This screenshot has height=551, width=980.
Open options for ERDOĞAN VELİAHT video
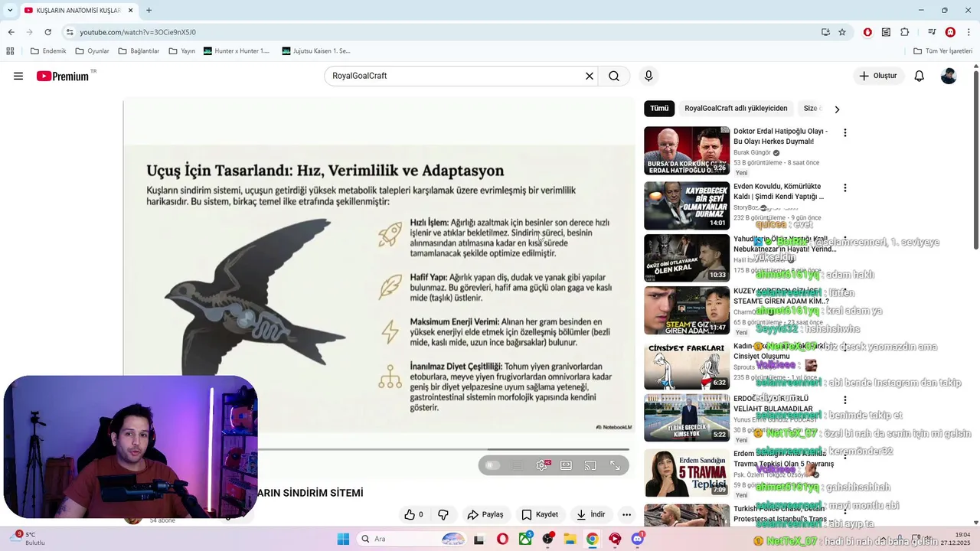pos(845,400)
